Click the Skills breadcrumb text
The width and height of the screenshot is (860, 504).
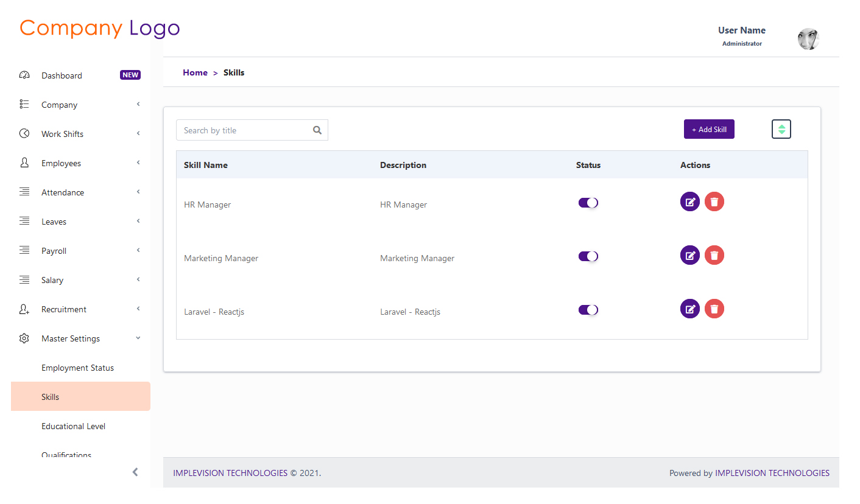[x=234, y=72]
